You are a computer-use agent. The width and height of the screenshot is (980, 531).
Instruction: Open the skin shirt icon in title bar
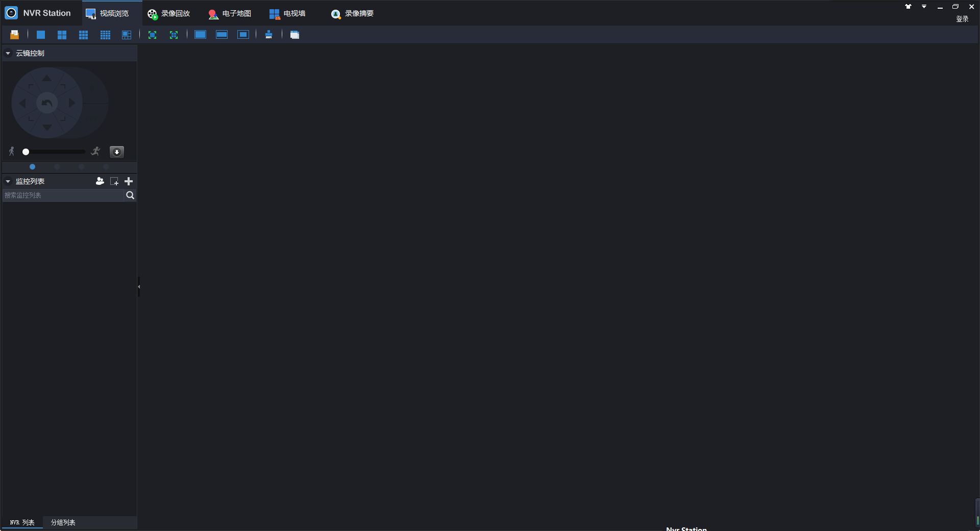point(909,7)
